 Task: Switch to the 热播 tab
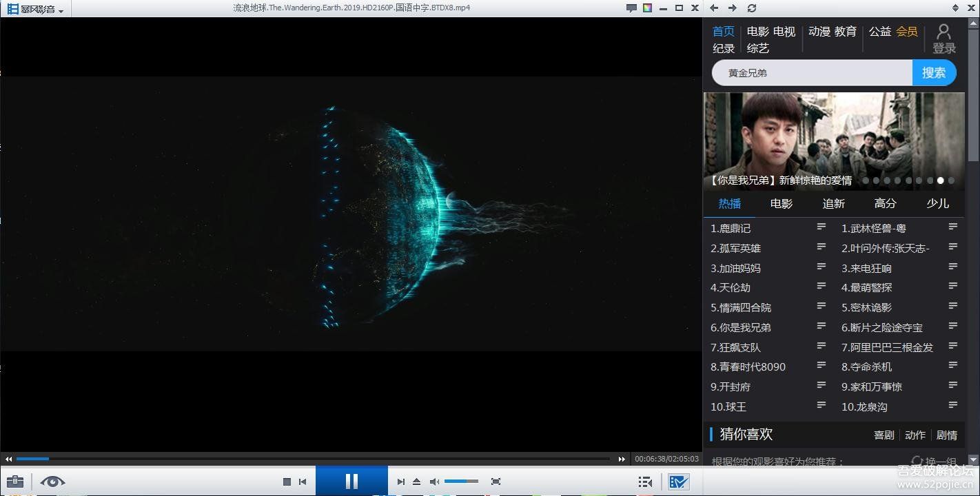730,203
